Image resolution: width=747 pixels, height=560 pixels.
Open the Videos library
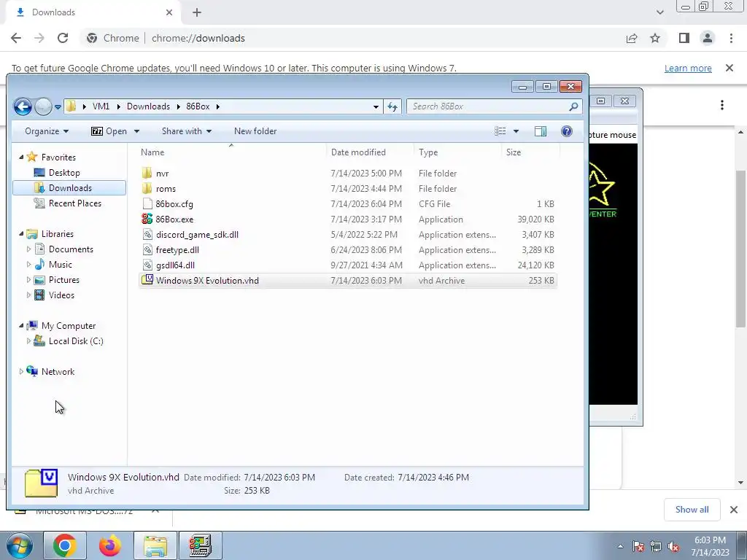tap(61, 295)
